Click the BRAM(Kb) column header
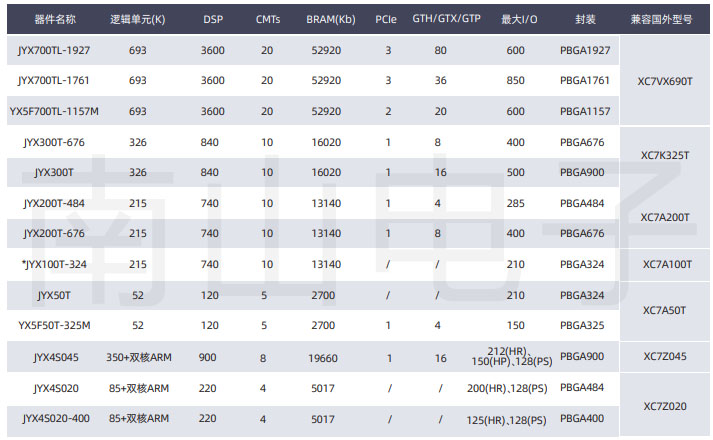 coord(331,20)
